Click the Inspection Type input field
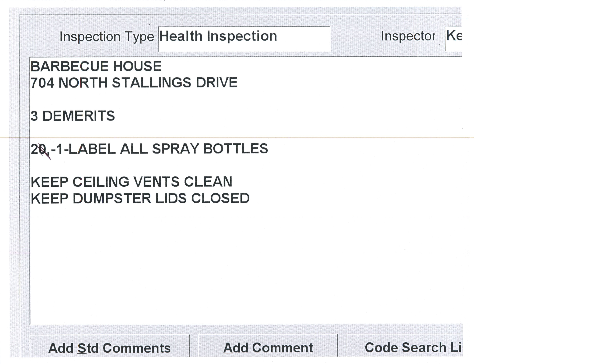The width and height of the screenshot is (600, 364). coord(244,39)
